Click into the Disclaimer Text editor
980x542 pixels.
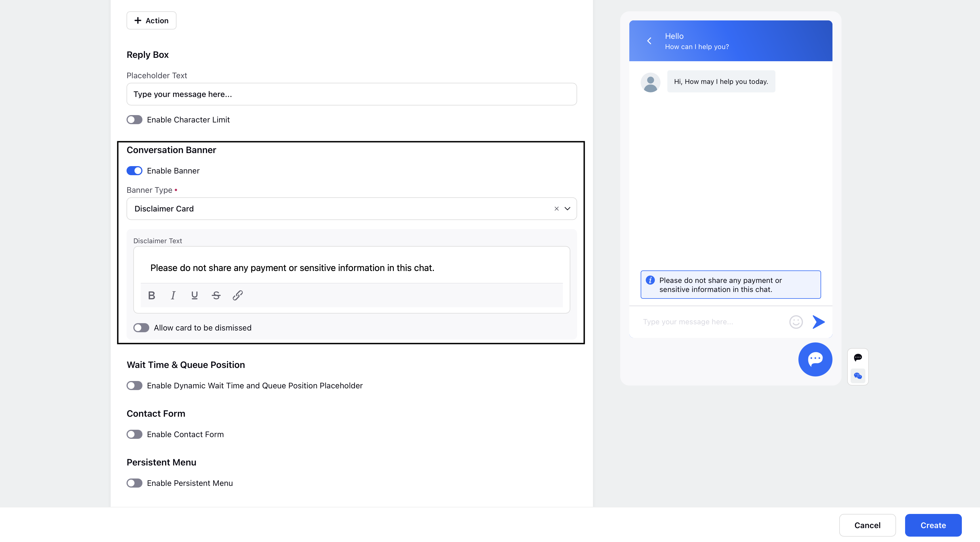click(352, 268)
